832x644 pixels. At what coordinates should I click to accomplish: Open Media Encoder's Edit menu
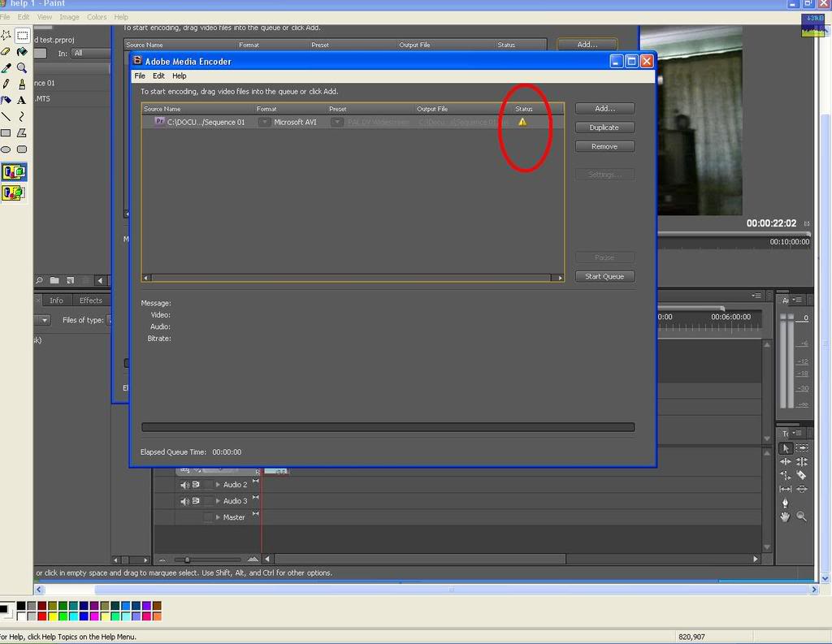[x=158, y=76]
